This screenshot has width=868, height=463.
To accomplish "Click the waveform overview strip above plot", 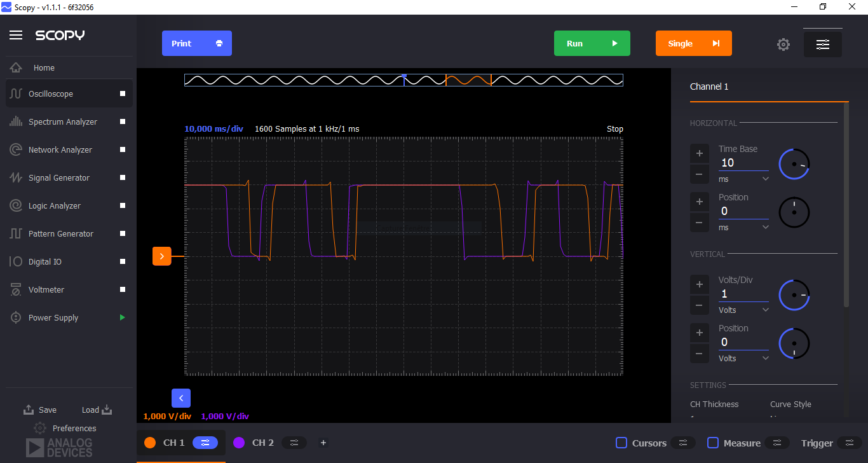I will tap(403, 80).
